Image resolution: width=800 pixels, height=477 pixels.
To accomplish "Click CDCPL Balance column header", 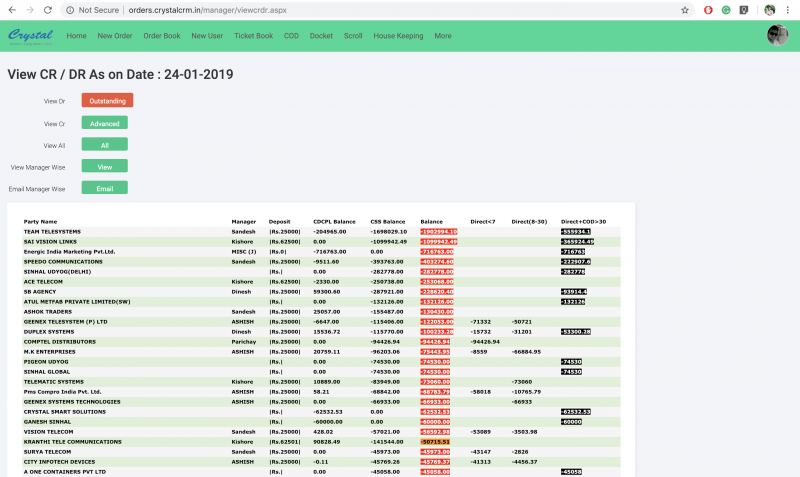I will [x=334, y=221].
